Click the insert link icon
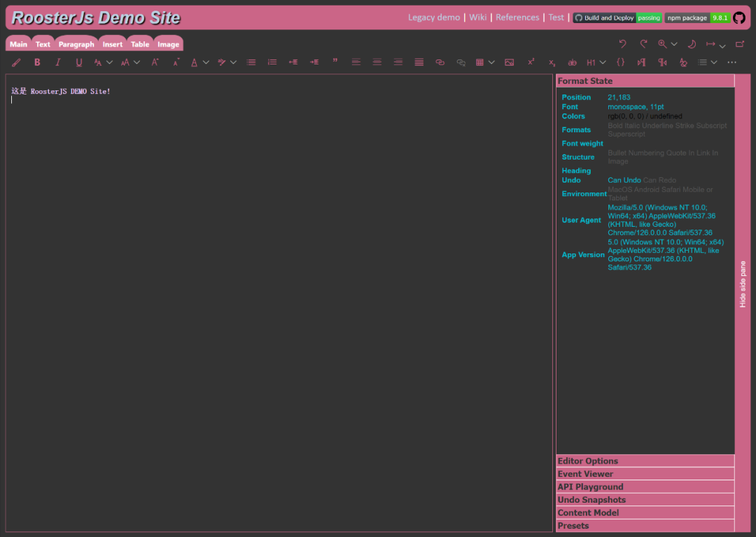 [440, 62]
